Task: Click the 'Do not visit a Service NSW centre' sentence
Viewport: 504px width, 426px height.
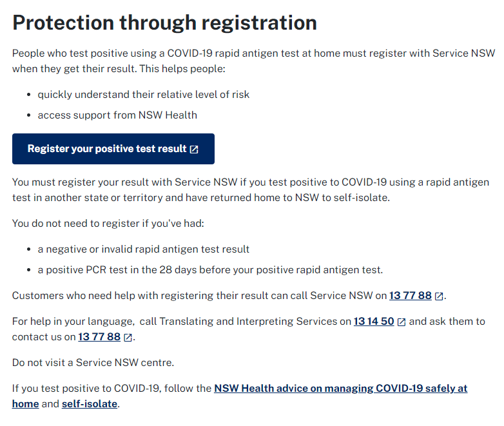Action: click(x=93, y=363)
